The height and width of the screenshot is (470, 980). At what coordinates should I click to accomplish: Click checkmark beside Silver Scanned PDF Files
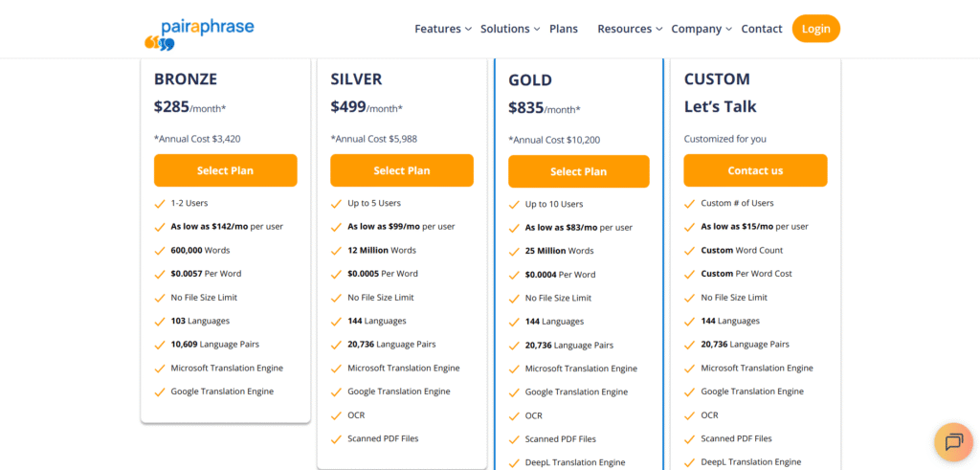(336, 439)
